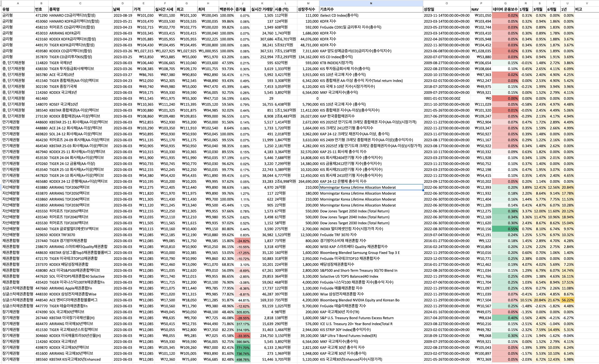Click the 실시간 시세 header cell
Viewport: 599px width, 364px height.
pyautogui.click(x=165, y=9)
